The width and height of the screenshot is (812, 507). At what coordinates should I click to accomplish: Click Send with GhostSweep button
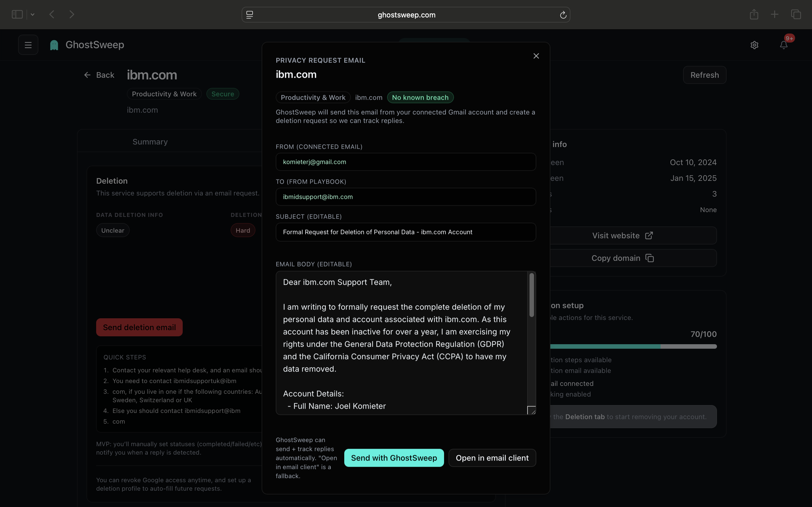coord(394,458)
